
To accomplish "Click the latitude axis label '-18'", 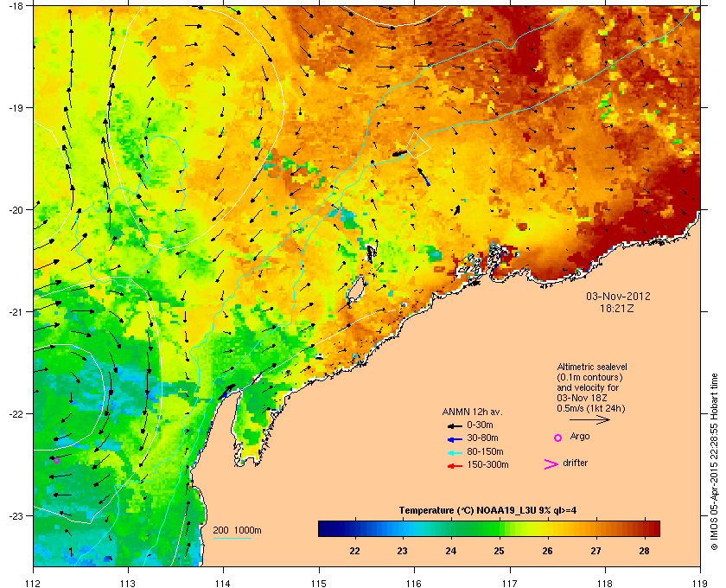I will 16,5.
